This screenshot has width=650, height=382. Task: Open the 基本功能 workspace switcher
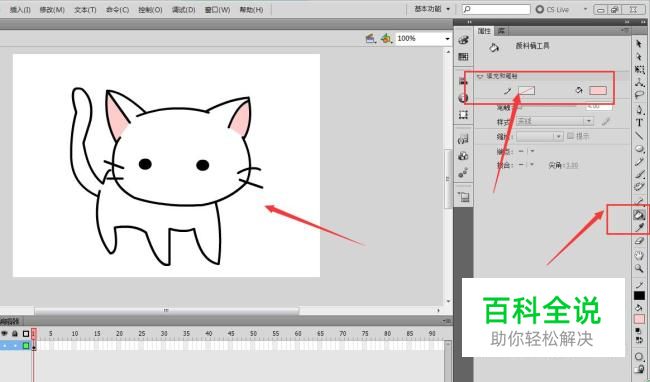432,9
